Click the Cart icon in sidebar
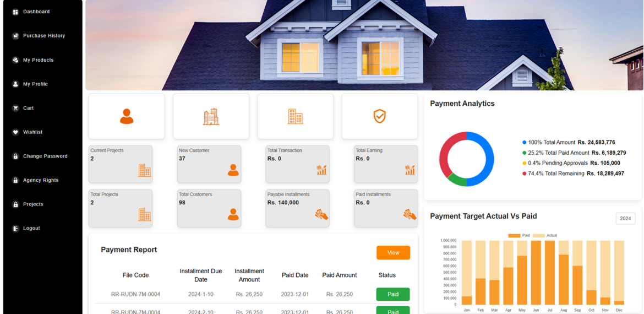644x314 pixels. click(x=15, y=108)
